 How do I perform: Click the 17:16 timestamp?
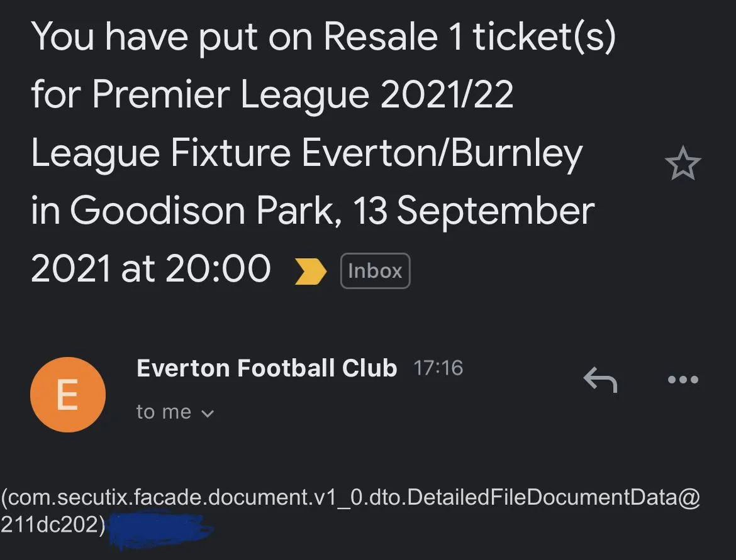tap(438, 368)
